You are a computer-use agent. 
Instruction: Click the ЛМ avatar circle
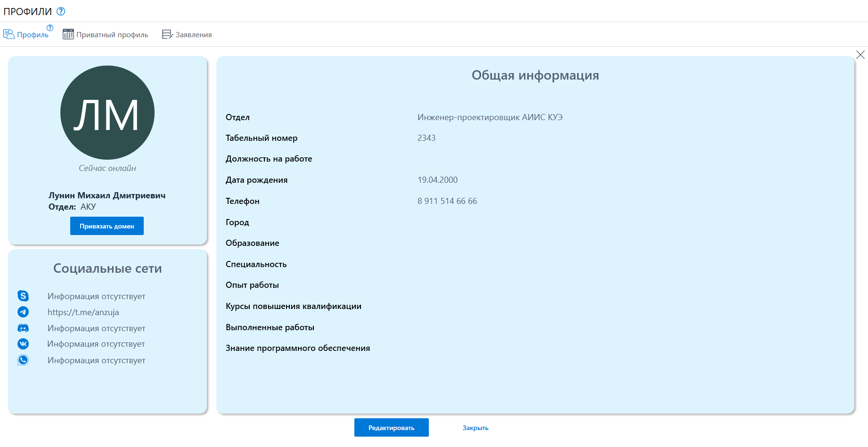pyautogui.click(x=107, y=113)
